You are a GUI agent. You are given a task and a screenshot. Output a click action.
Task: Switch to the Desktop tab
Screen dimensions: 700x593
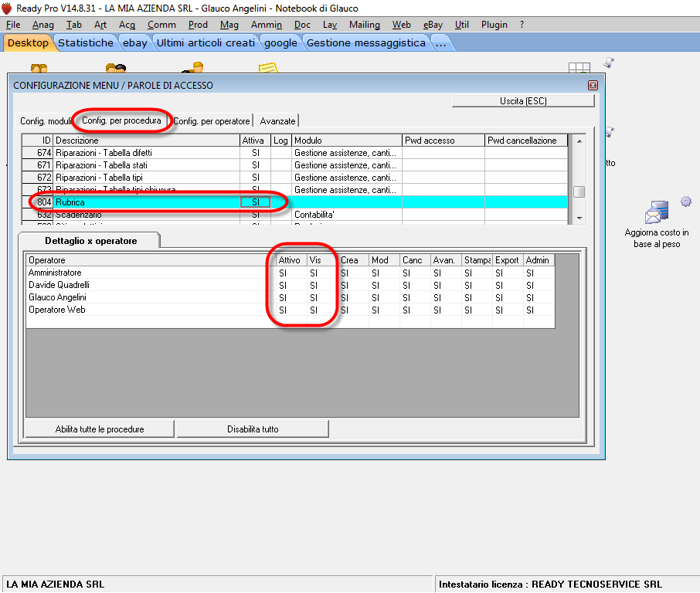pos(28,42)
